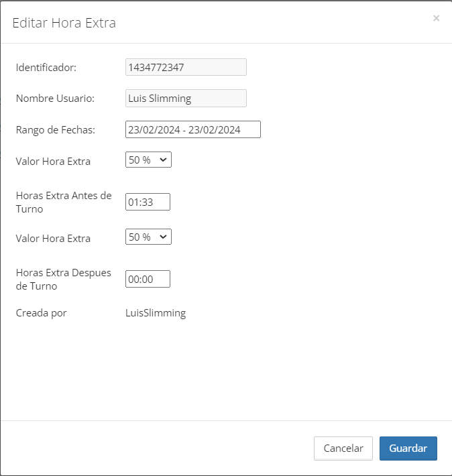Focus the 01:33 Horas Extra Antes de Turno field

[148, 202]
